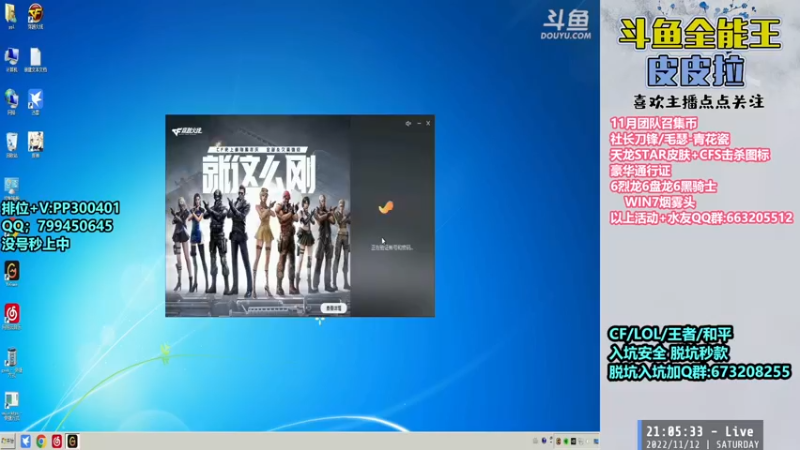
Task: Click the "喜欢主播点点关注" text
Action: 698,102
